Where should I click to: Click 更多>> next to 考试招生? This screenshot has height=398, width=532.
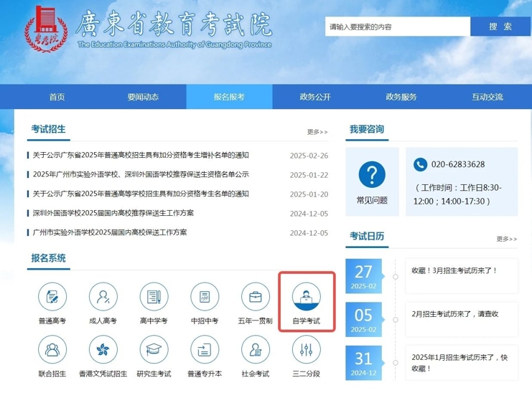pyautogui.click(x=317, y=132)
